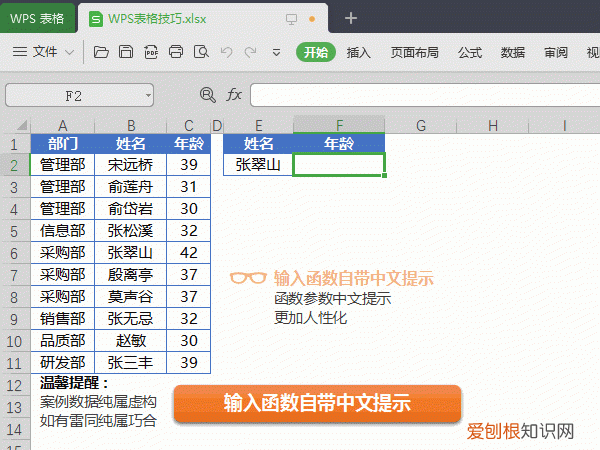Click the Undo arrow

click(x=227, y=52)
